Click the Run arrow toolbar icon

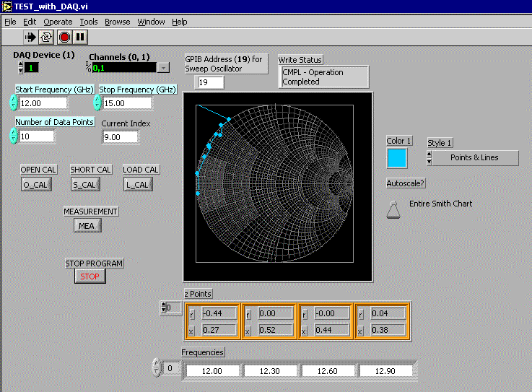30,36
